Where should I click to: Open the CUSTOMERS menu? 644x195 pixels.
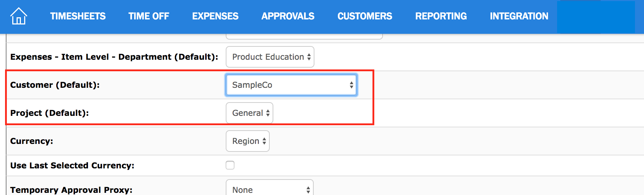pos(365,16)
